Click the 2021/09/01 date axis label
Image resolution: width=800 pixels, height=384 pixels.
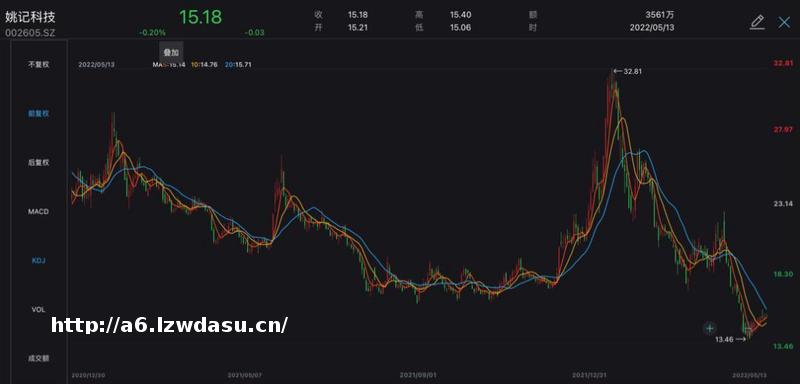418,374
